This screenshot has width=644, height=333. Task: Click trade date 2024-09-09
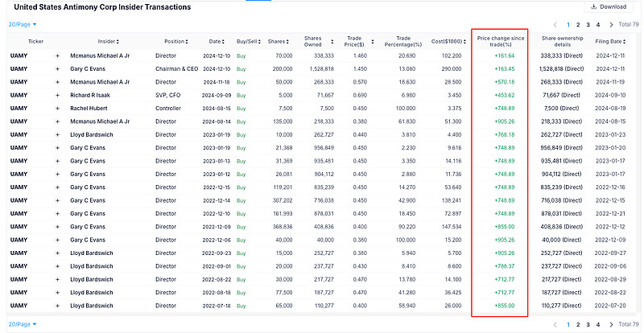click(216, 95)
